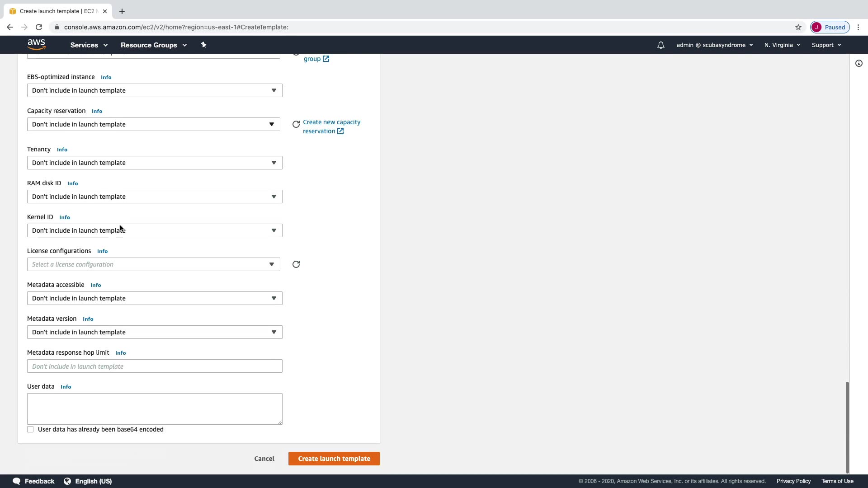Screen dimensions: 868x488
Task: Refresh the capacity reservation list
Action: [x=296, y=124]
